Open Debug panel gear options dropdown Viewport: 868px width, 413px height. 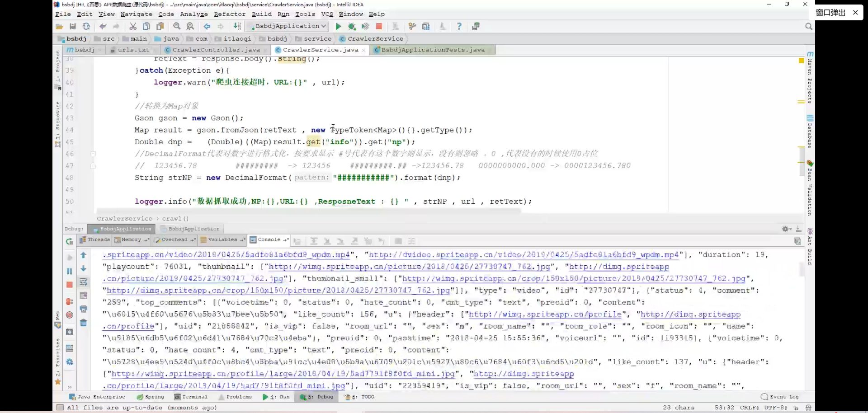(x=787, y=229)
